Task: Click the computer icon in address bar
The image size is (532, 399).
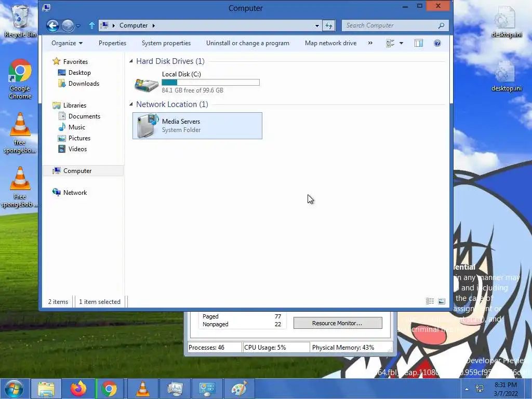Action: click(x=105, y=25)
